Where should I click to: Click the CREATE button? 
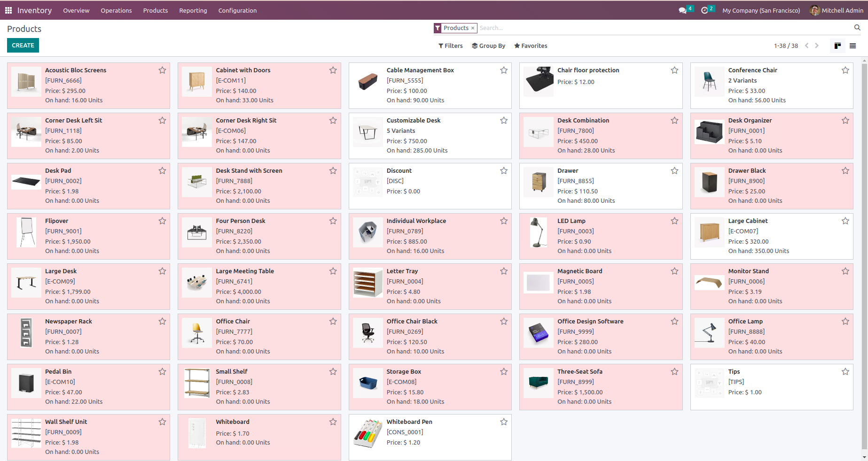23,46
